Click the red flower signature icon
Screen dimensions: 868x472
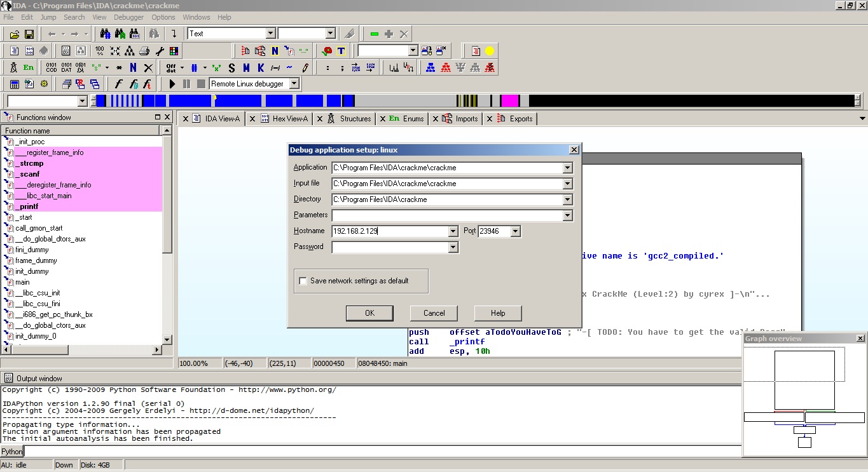pos(327,51)
